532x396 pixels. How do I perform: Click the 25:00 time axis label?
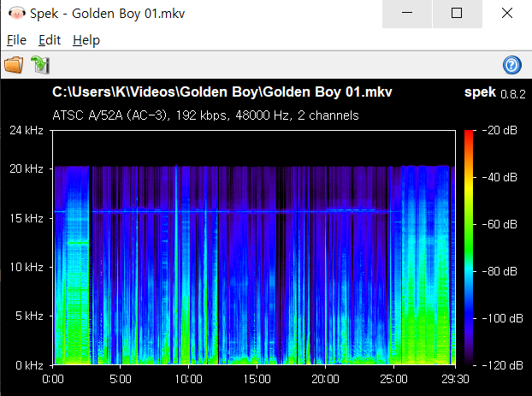tap(393, 379)
